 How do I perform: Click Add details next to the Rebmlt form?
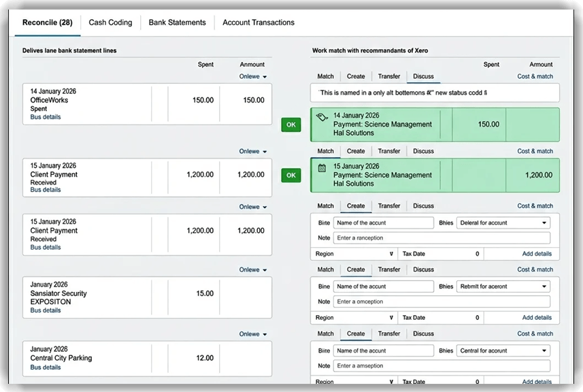coord(537,318)
